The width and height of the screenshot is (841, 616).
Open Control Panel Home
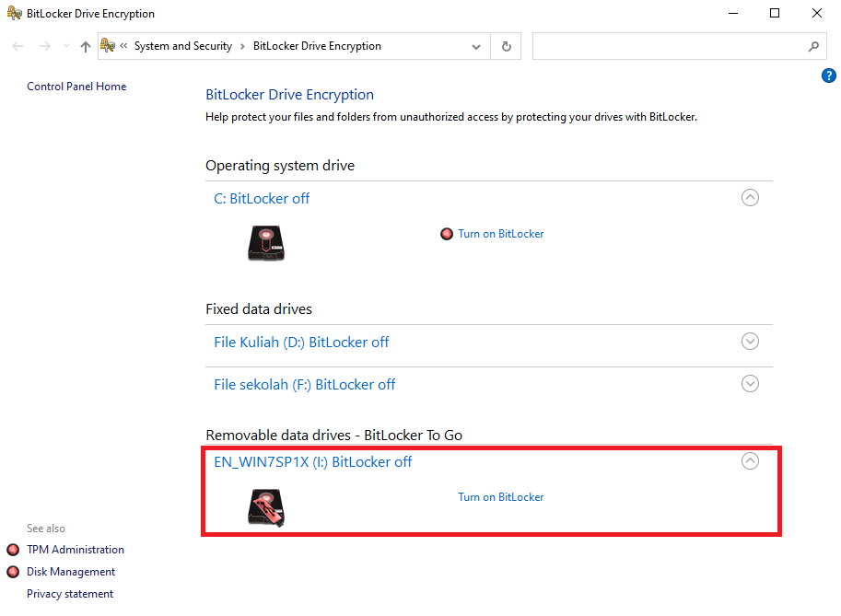76,87
